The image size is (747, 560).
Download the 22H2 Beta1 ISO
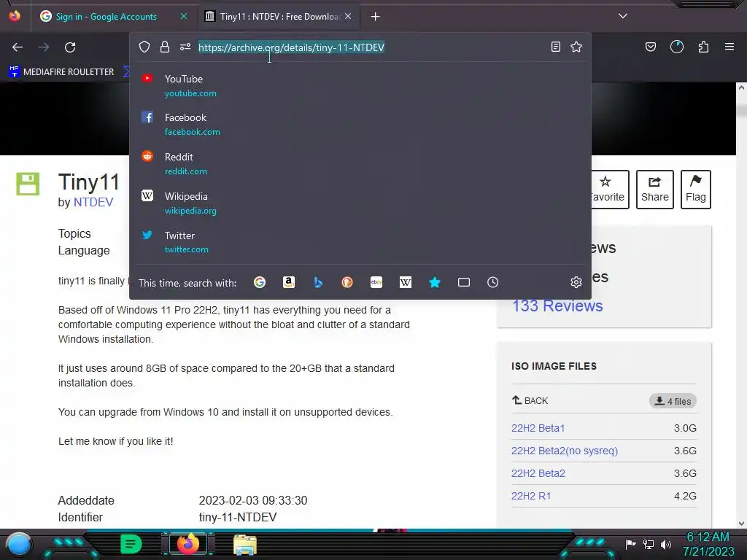[x=538, y=428]
